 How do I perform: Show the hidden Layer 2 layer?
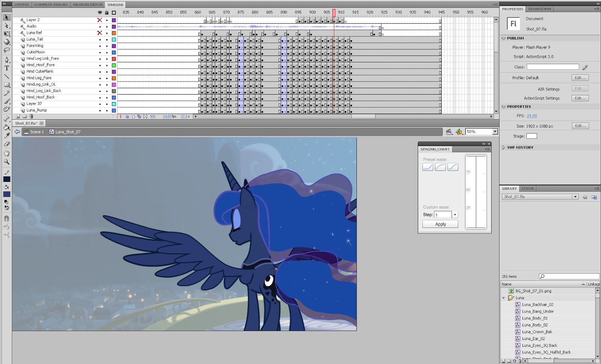[100, 20]
